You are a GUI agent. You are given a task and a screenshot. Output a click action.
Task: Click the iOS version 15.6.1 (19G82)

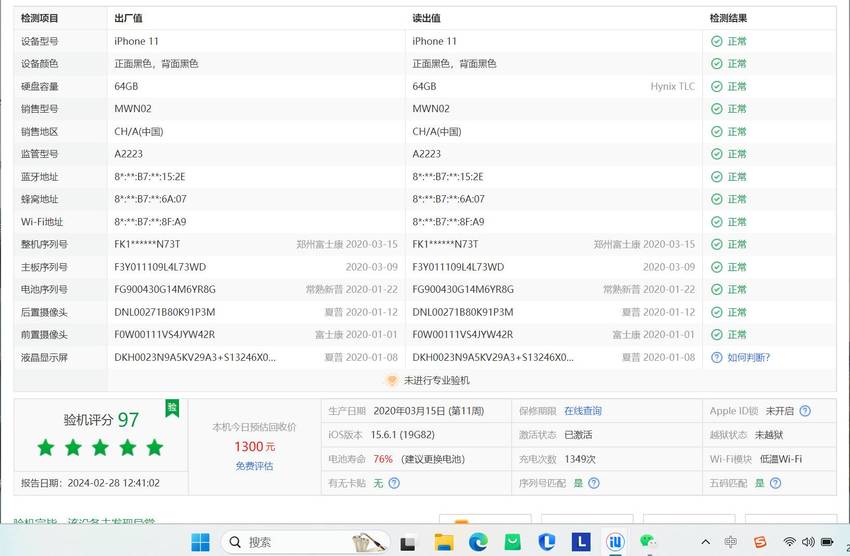click(x=402, y=435)
